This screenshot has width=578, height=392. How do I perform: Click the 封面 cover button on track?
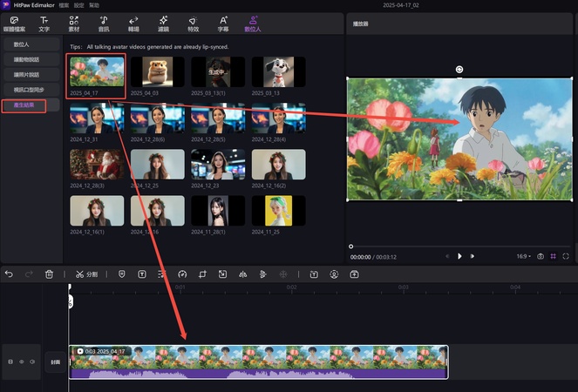[x=56, y=362]
